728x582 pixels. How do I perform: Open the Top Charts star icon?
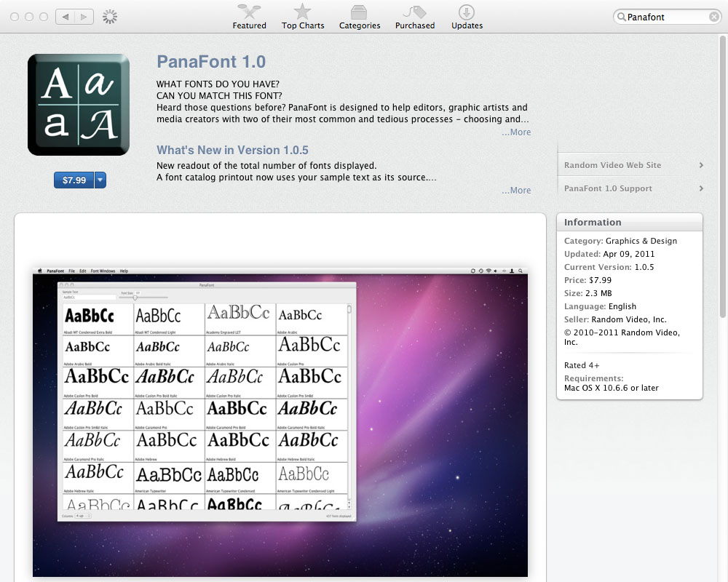coord(302,12)
